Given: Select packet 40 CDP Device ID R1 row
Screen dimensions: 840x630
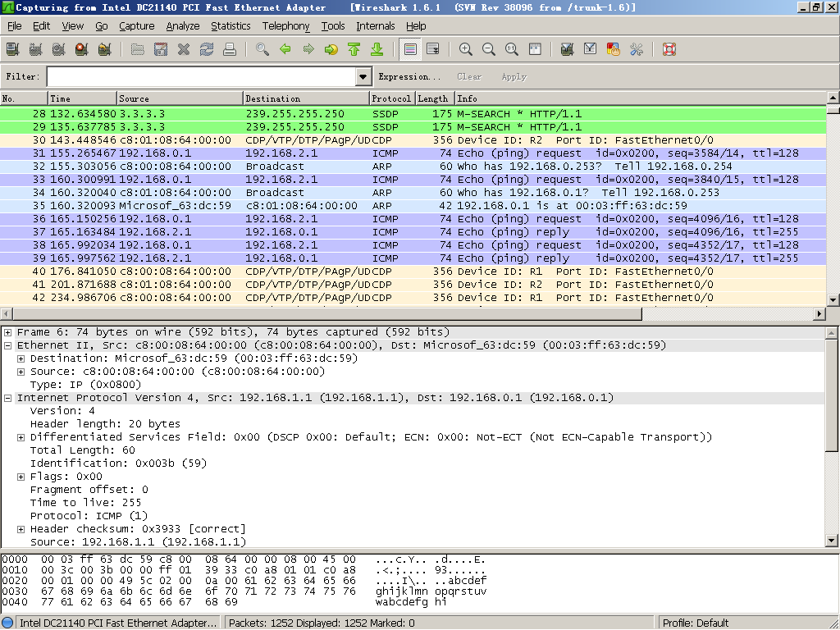Looking at the screenshot, I should pos(413,271).
